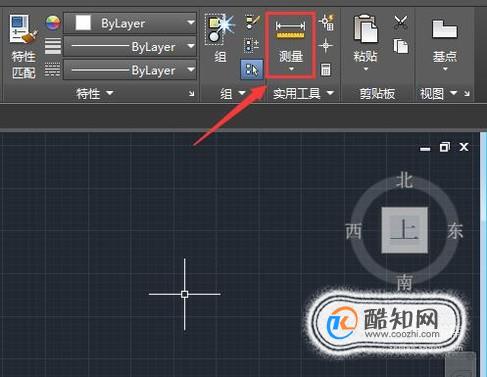Click 北 on the ViewCube compass
Image resolution: width=487 pixels, height=377 pixels.
click(x=404, y=181)
